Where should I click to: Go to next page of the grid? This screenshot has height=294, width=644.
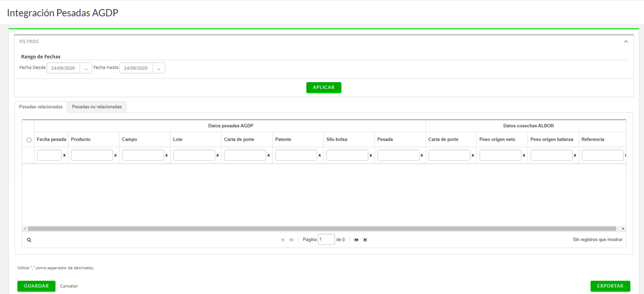(356, 240)
